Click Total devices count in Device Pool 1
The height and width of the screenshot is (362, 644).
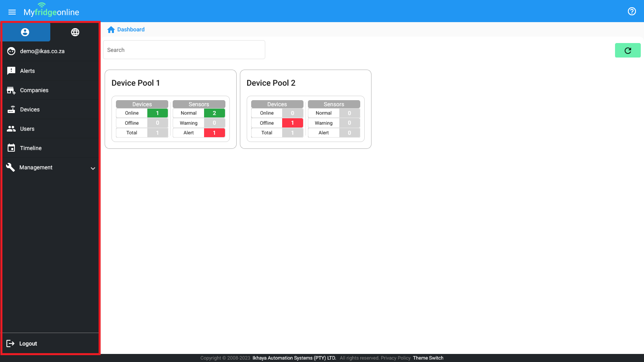(x=157, y=133)
